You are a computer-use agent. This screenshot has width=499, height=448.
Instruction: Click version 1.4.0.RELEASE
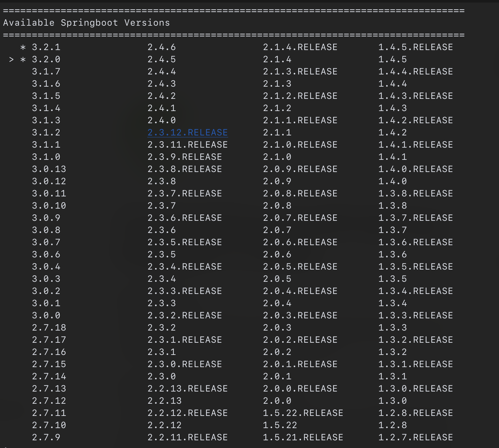[x=416, y=169]
